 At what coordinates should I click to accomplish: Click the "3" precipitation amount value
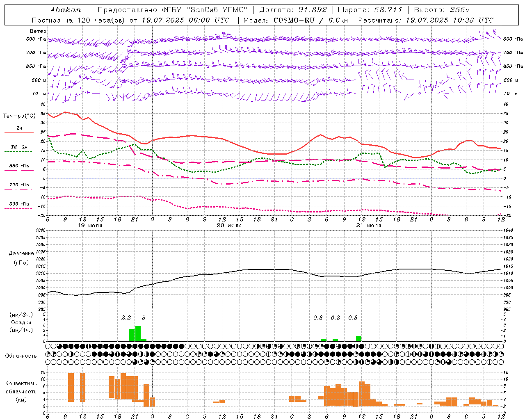coord(144,317)
